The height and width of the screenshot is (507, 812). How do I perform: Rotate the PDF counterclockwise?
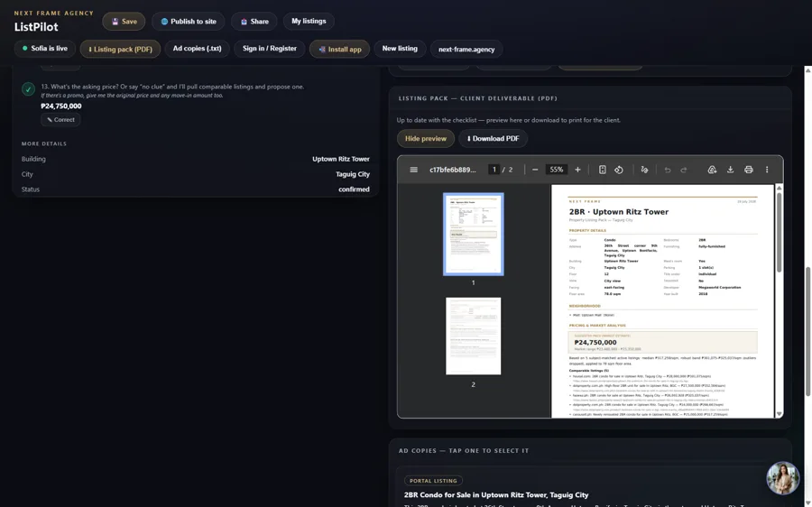coord(619,170)
